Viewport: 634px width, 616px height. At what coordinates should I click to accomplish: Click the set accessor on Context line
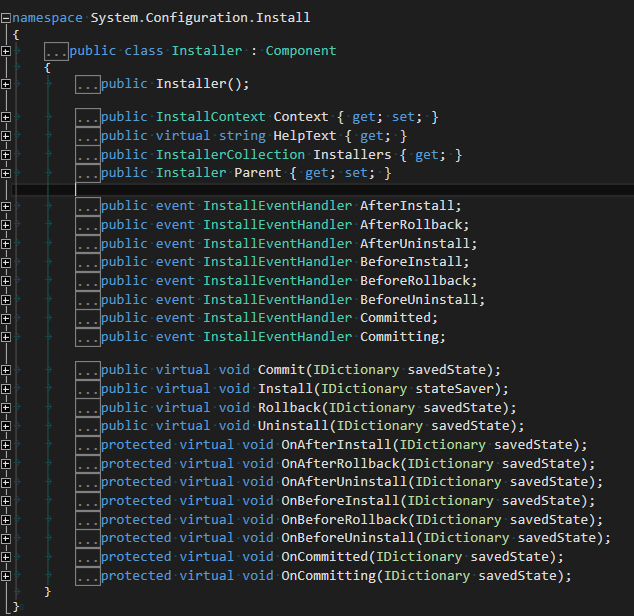403,117
